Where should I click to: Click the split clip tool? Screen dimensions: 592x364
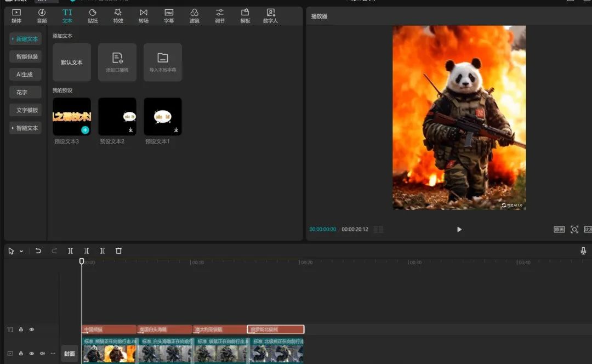coord(70,251)
